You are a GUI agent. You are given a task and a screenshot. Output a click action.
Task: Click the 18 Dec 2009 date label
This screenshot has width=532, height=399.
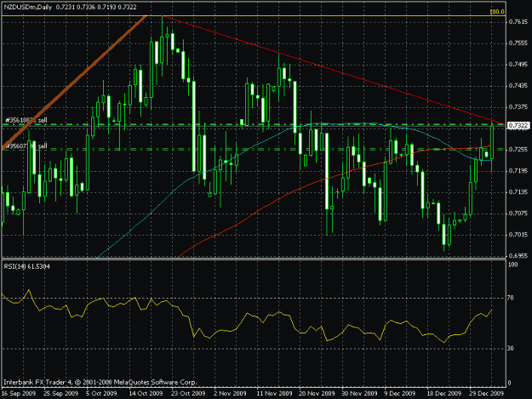click(444, 393)
